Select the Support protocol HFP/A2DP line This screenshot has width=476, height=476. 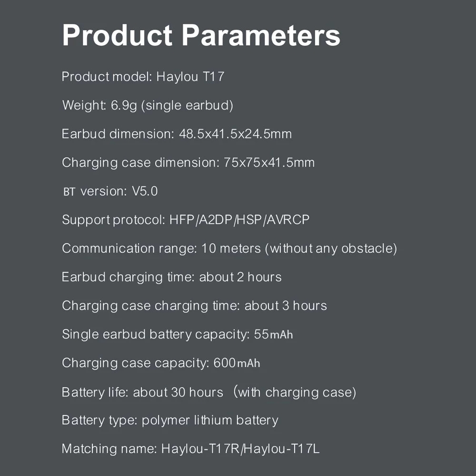186,220
